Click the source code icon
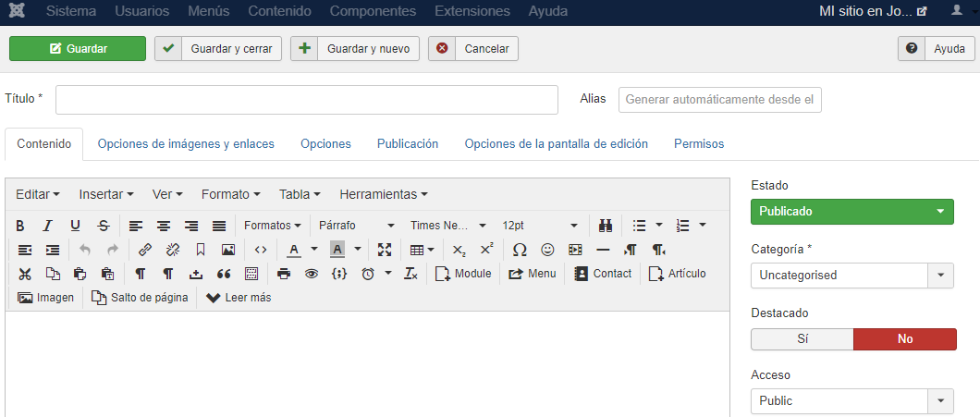Screen dimensions: 980x417 pos(261,250)
